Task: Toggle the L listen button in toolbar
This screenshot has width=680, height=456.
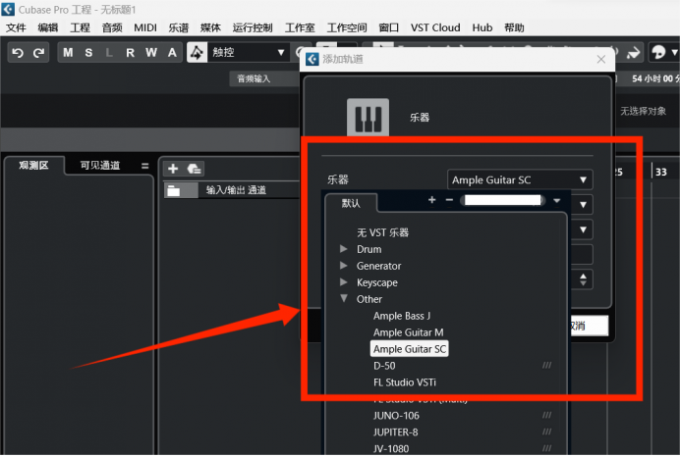Action: click(x=109, y=52)
